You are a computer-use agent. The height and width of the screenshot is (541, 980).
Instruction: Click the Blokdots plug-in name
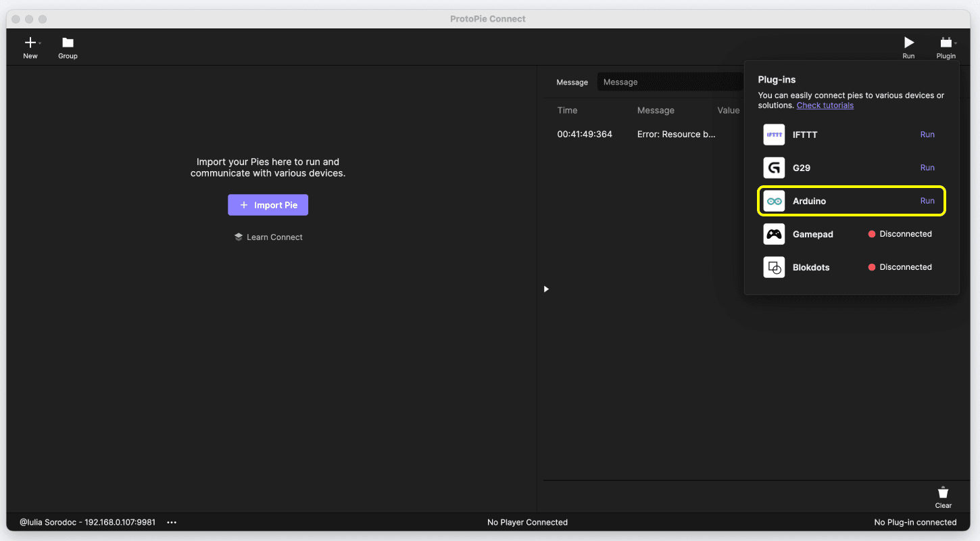coord(811,267)
